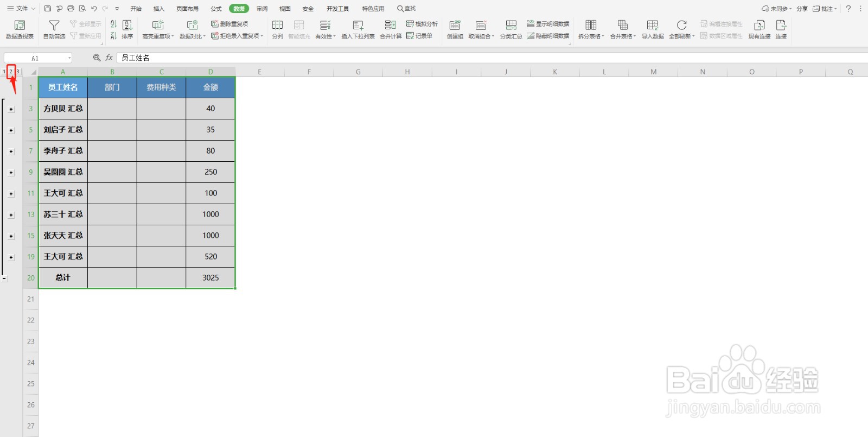The height and width of the screenshot is (437, 868).
Task: Click the Connections (连接) icon
Action: coord(781,26)
